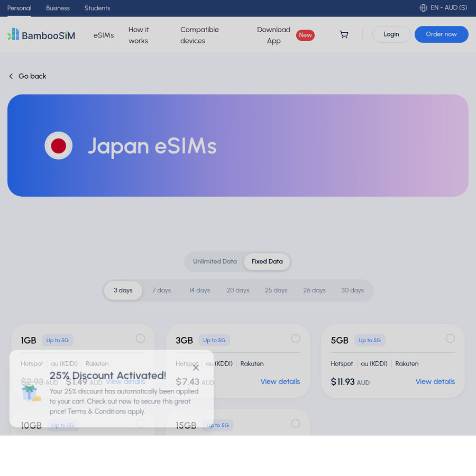The width and height of the screenshot is (476, 476).
Task: Select the 1GB plan radio button
Action: (x=140, y=338)
